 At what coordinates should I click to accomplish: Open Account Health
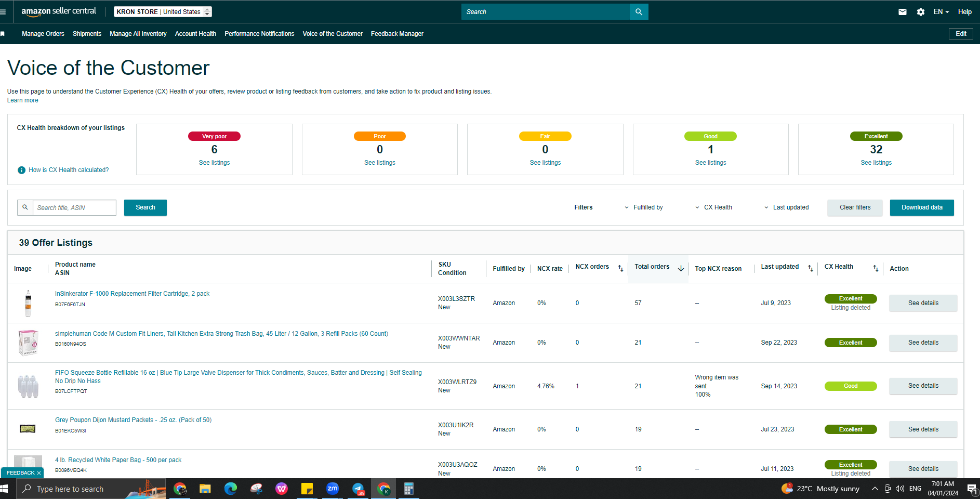pyautogui.click(x=195, y=34)
